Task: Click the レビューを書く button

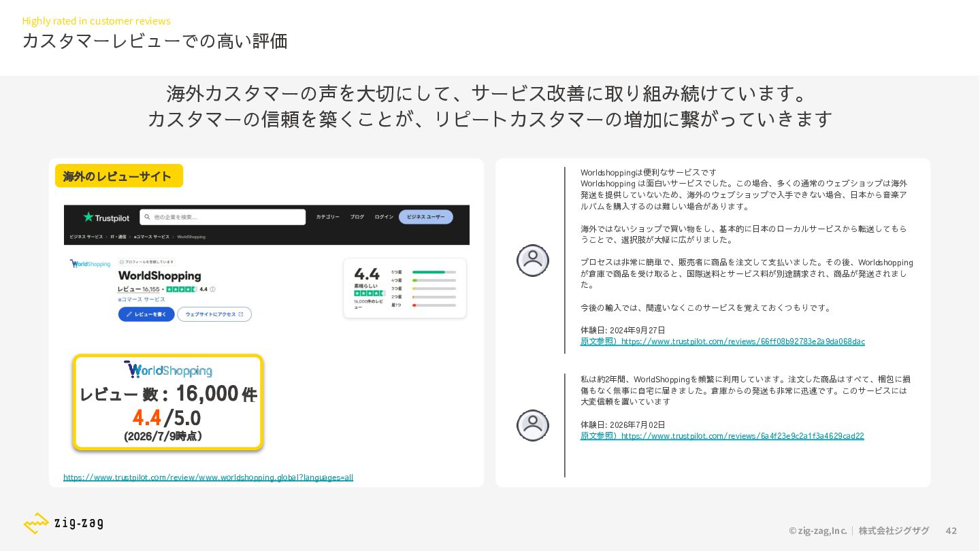Action: coord(146,314)
